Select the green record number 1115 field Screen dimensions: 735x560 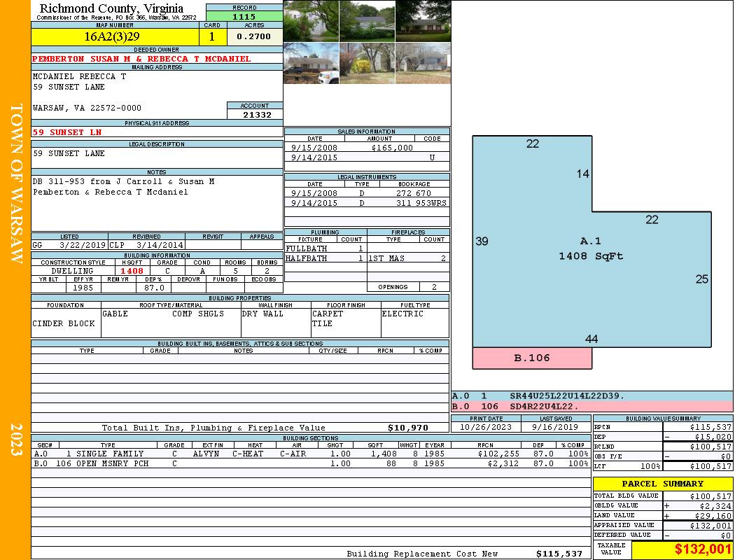pyautogui.click(x=244, y=16)
